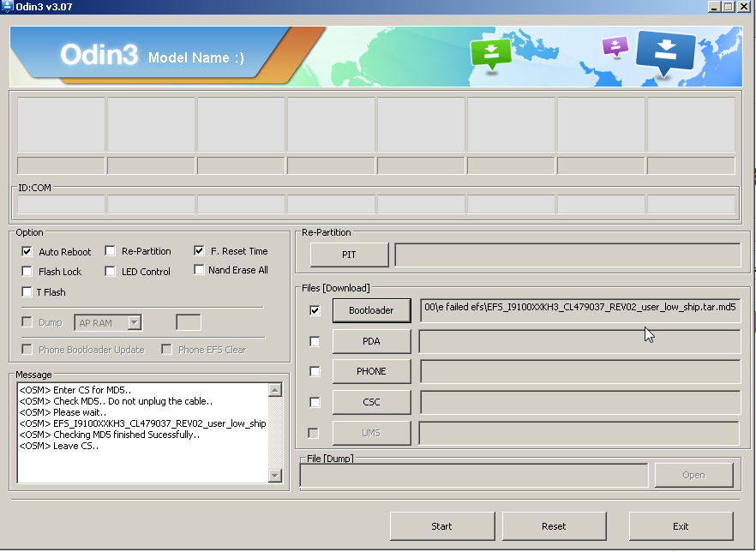Click the 'Enter CS for MD5..' log line
This screenshot has width=756, height=552.
tap(75, 390)
